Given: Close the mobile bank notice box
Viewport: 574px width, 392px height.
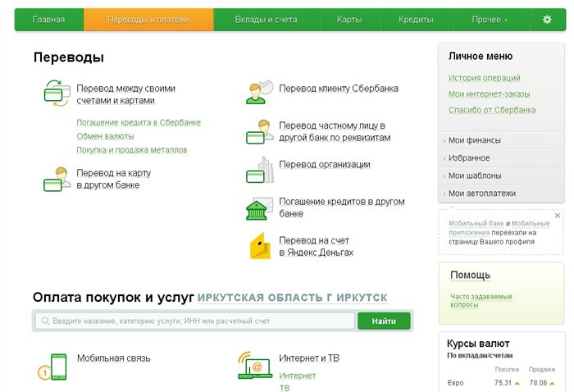Looking at the screenshot, I should coord(557,216).
